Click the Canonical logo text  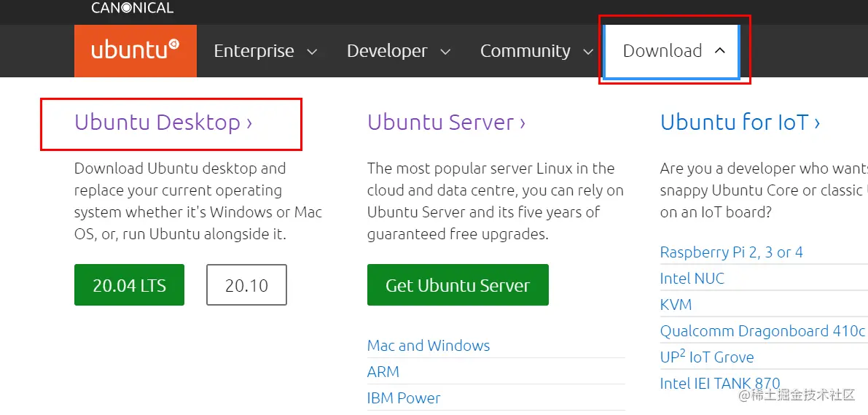click(133, 8)
